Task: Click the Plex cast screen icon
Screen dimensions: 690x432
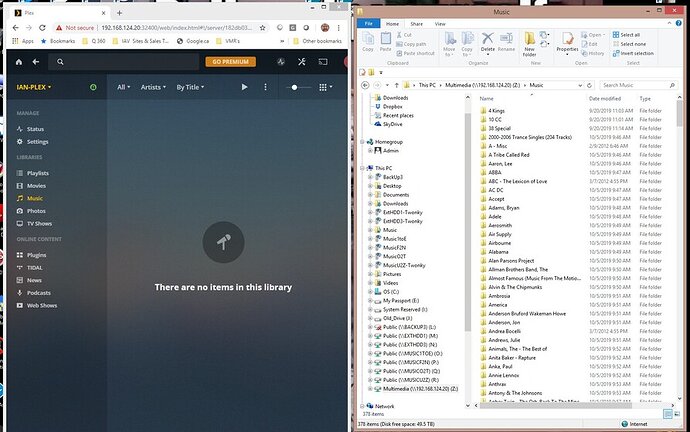Action: pos(323,62)
